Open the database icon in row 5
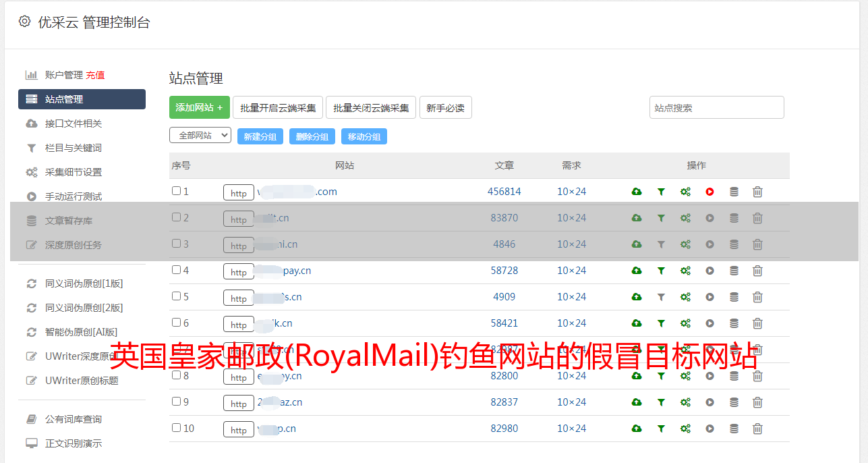This screenshot has width=868, height=463. pyautogui.click(x=734, y=297)
